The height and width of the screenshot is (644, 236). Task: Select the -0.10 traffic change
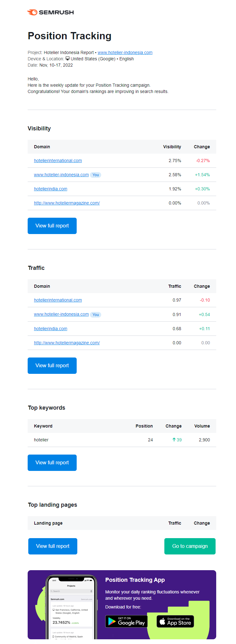pos(205,300)
